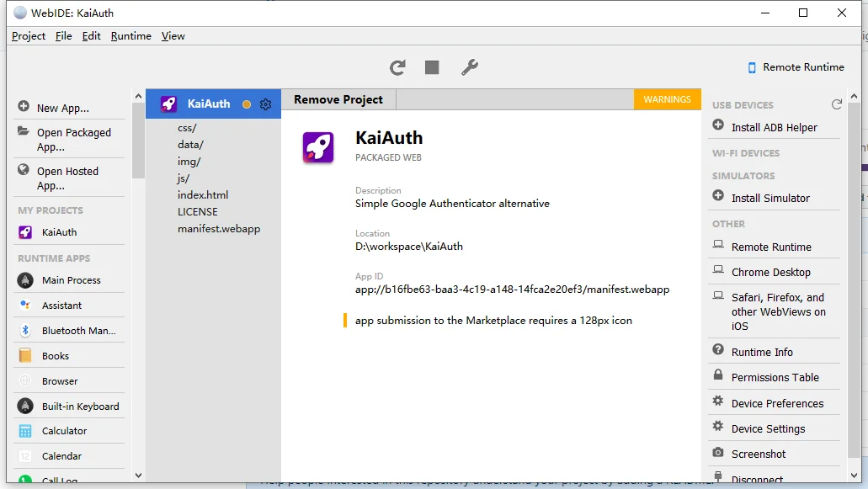Open manifest.webapp file
Image resolution: width=868 pixels, height=489 pixels.
click(219, 229)
